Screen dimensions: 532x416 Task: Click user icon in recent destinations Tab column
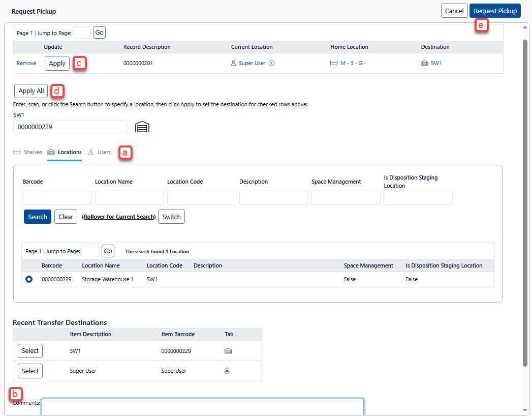[228, 371]
